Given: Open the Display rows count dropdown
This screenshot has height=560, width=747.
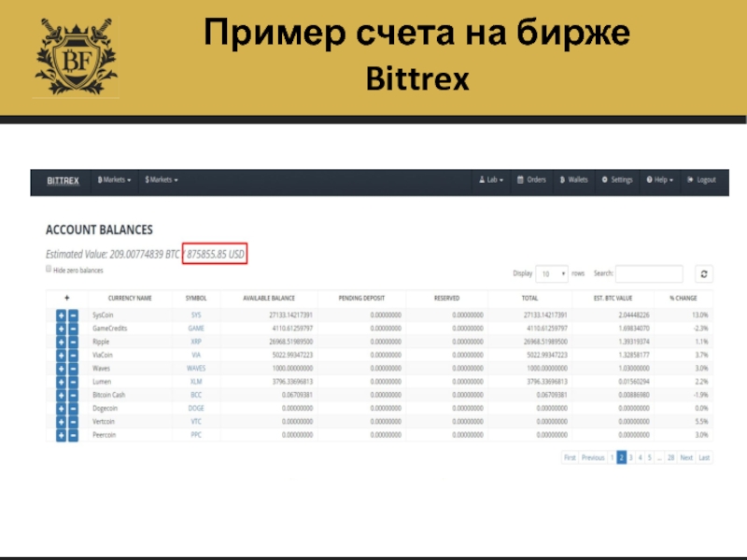Looking at the screenshot, I should [552, 273].
